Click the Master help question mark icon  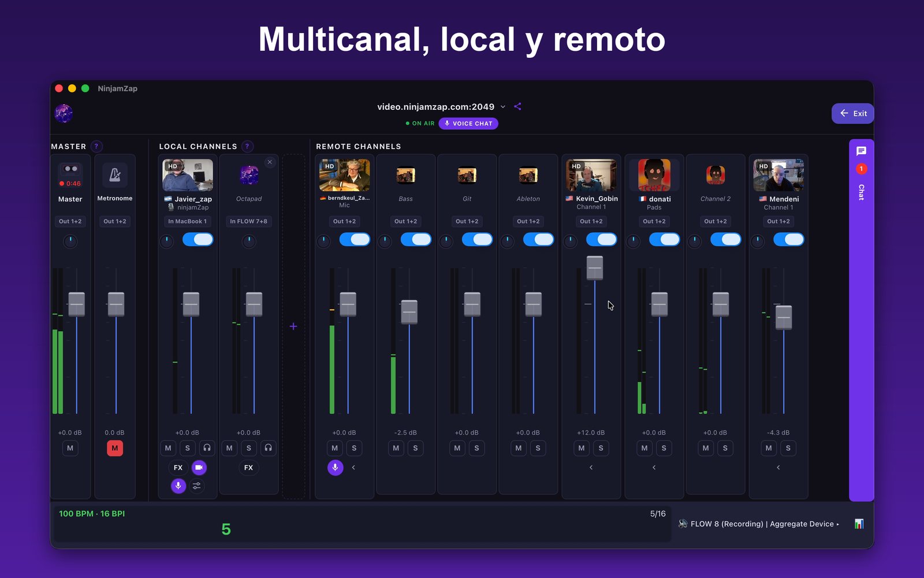click(96, 146)
